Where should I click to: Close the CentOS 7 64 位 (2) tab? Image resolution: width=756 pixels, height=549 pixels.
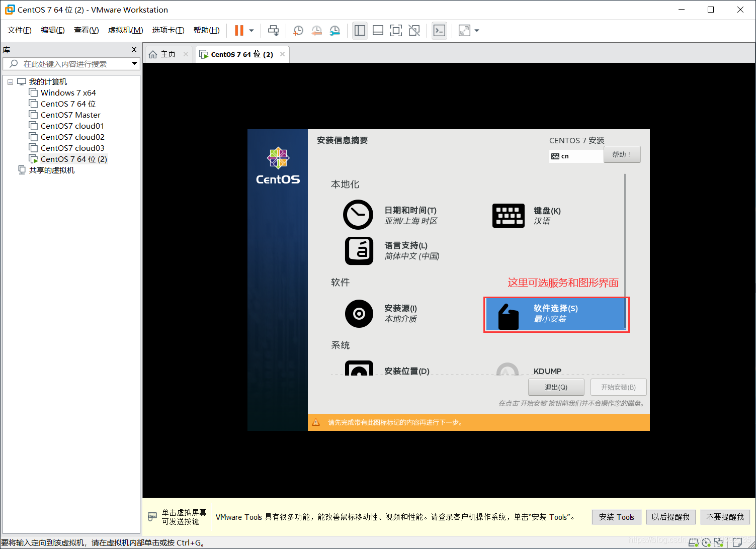(x=282, y=54)
